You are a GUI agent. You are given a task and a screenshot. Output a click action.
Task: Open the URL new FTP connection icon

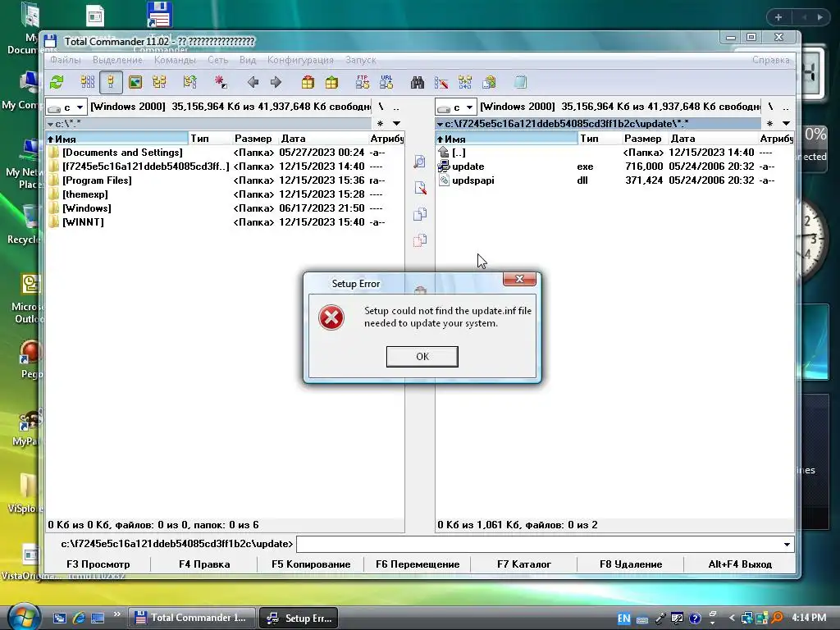[386, 82]
